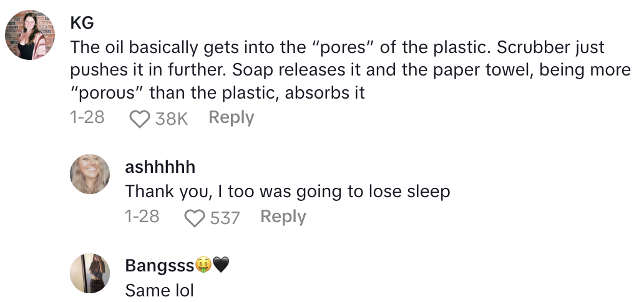This screenshot has height=302, width=644.
Task: Click the 38K like count
Action: point(171,119)
